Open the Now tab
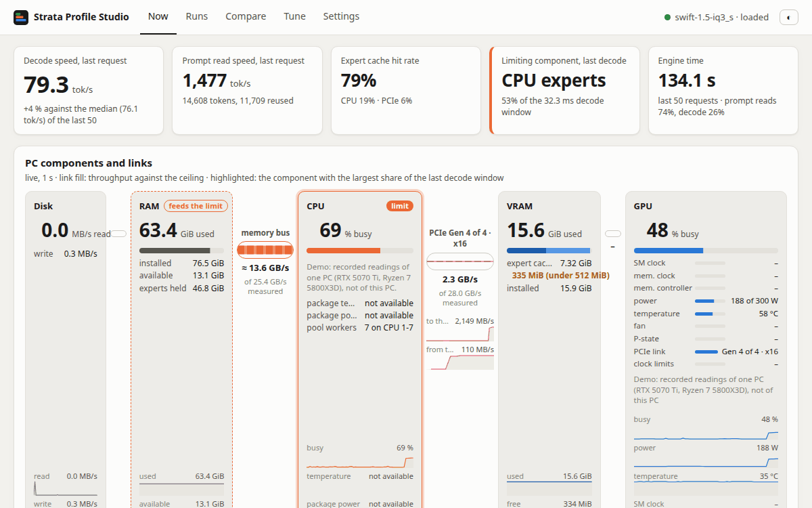Screen dimensions: 812x508 click(x=158, y=16)
